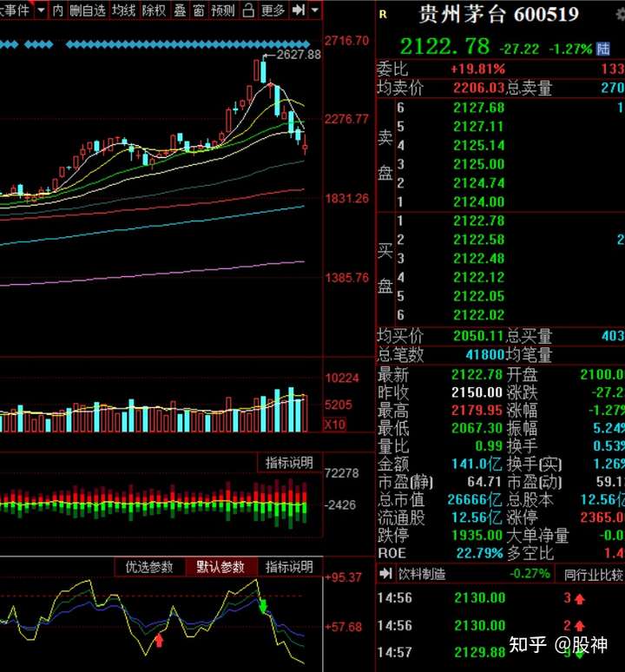Viewport: 625px width, 672px height.
Task: Open the 更多 menu
Action: click(x=273, y=10)
